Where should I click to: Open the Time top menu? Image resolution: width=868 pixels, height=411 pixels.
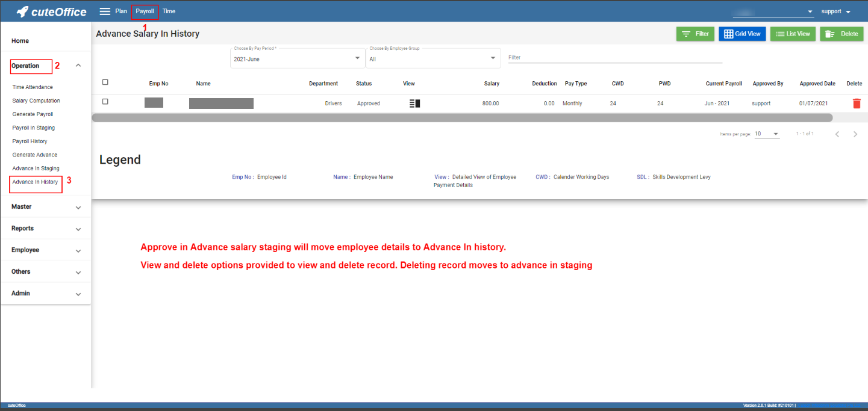coord(169,11)
